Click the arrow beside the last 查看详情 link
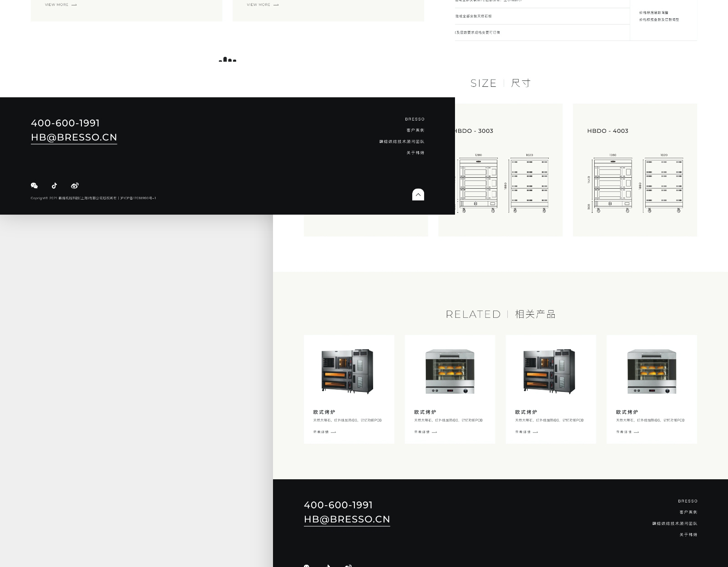Viewport: 728px width, 567px height. [637, 432]
